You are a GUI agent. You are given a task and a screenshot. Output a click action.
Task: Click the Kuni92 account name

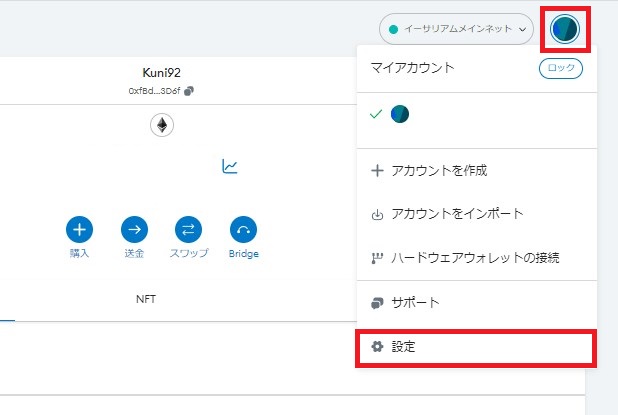pos(162,73)
